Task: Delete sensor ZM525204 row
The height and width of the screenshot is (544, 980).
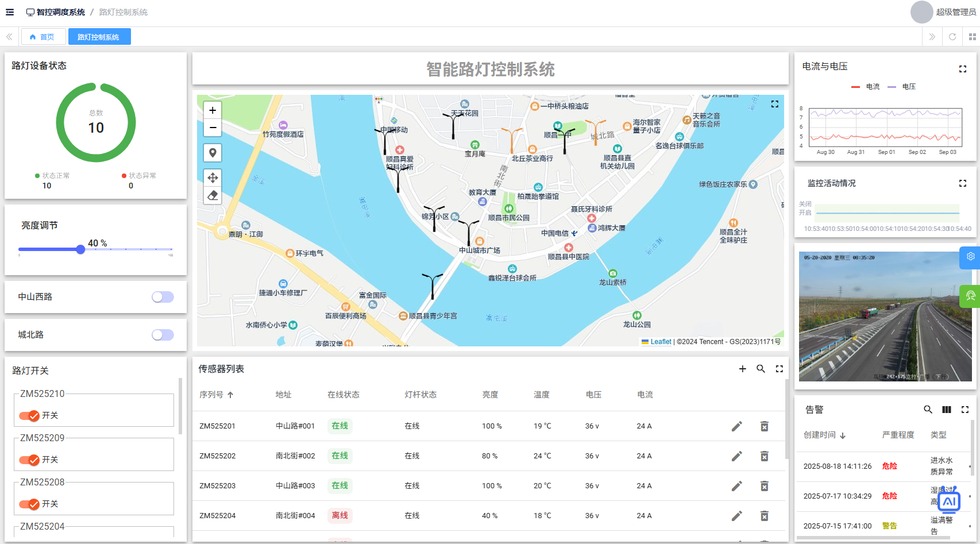Action: point(765,516)
